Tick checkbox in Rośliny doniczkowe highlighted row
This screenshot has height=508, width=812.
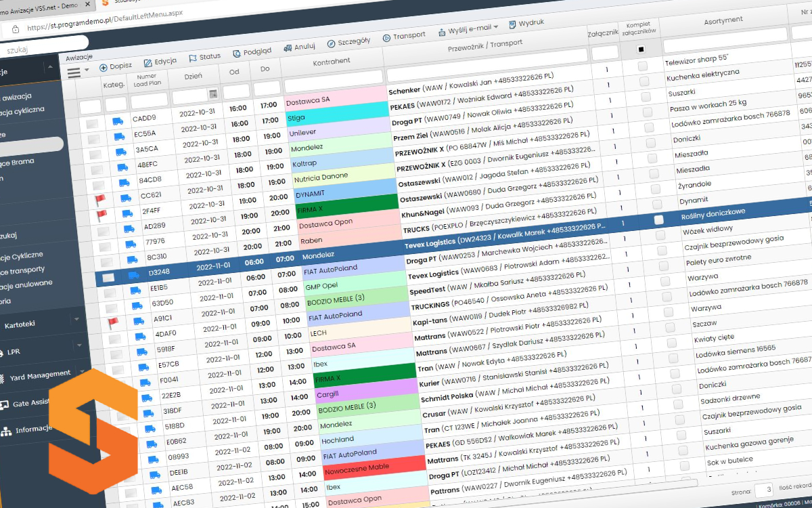coord(658,219)
